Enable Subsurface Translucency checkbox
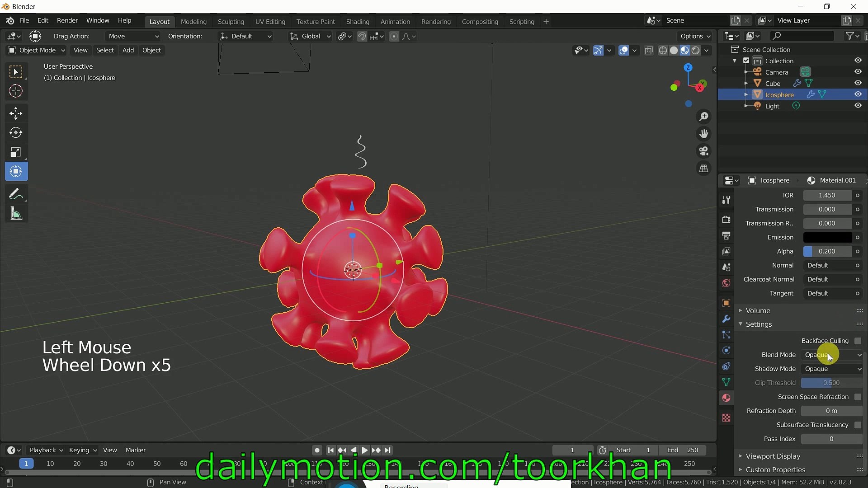The height and width of the screenshot is (488, 868). pos(858,425)
